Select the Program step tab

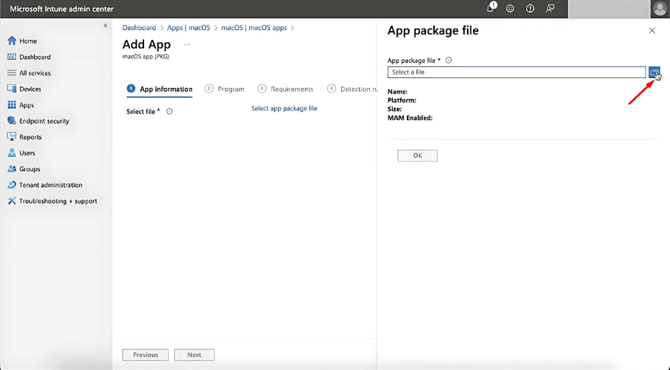pos(225,89)
